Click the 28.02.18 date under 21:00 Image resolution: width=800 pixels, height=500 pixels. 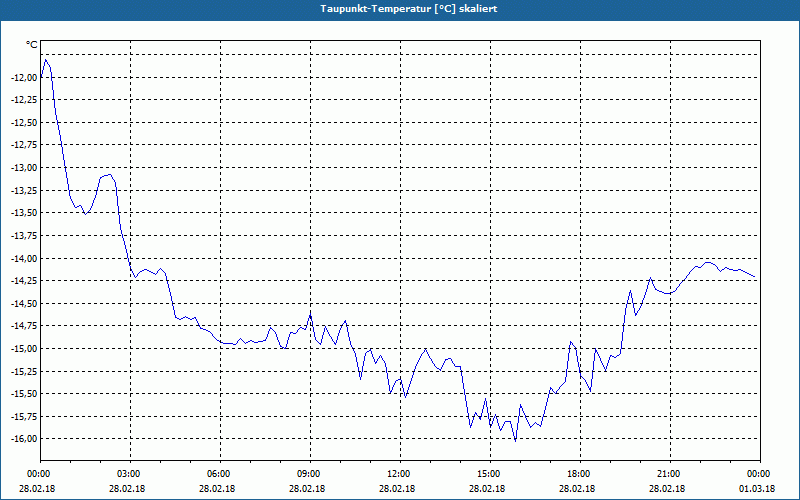[667, 489]
